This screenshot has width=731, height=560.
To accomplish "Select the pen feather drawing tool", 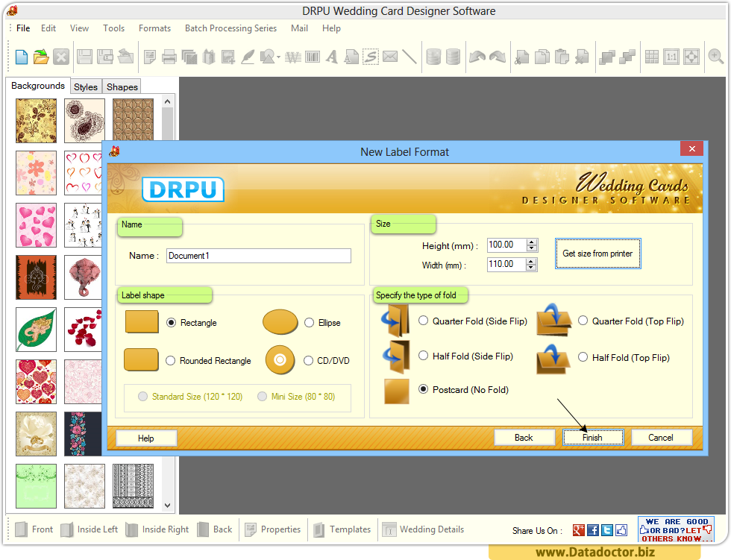I will point(248,57).
